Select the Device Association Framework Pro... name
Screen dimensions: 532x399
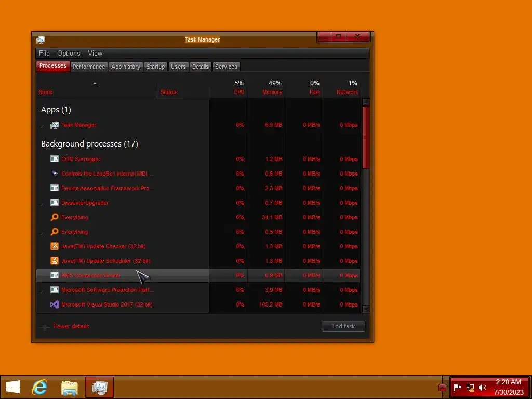pyautogui.click(x=107, y=188)
